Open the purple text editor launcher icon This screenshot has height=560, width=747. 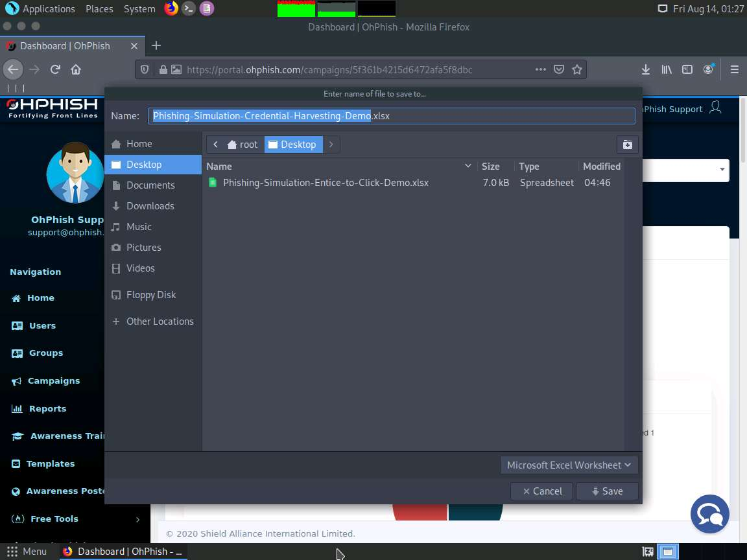[x=206, y=8]
